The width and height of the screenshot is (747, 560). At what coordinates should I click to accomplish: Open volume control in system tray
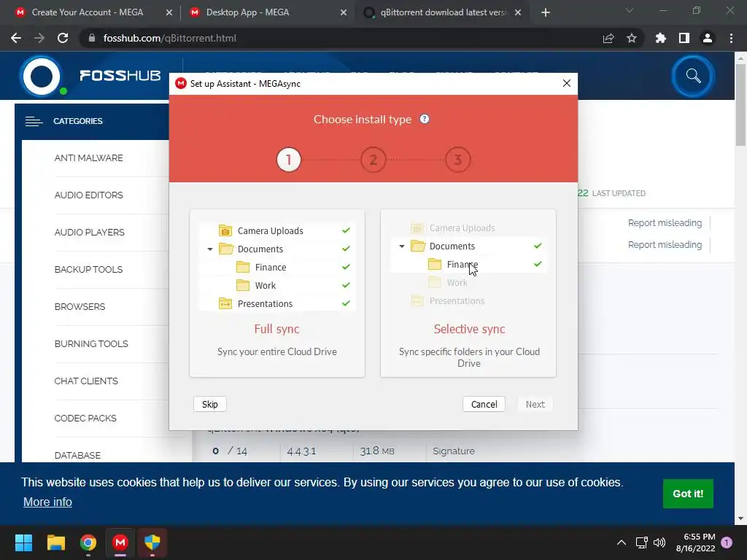coord(659,542)
